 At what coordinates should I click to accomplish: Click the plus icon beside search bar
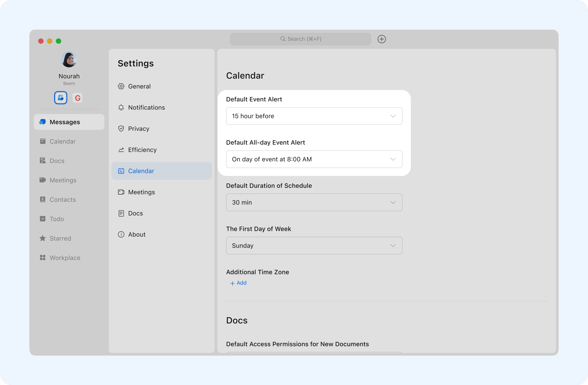(381, 39)
